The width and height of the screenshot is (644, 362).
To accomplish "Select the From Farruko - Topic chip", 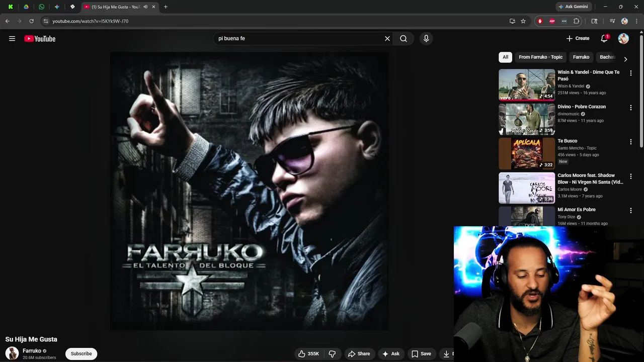I will click(x=540, y=57).
